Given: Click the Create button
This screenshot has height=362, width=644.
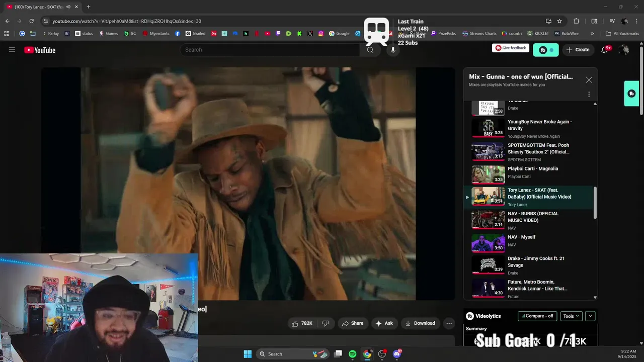Looking at the screenshot, I should (x=578, y=50).
